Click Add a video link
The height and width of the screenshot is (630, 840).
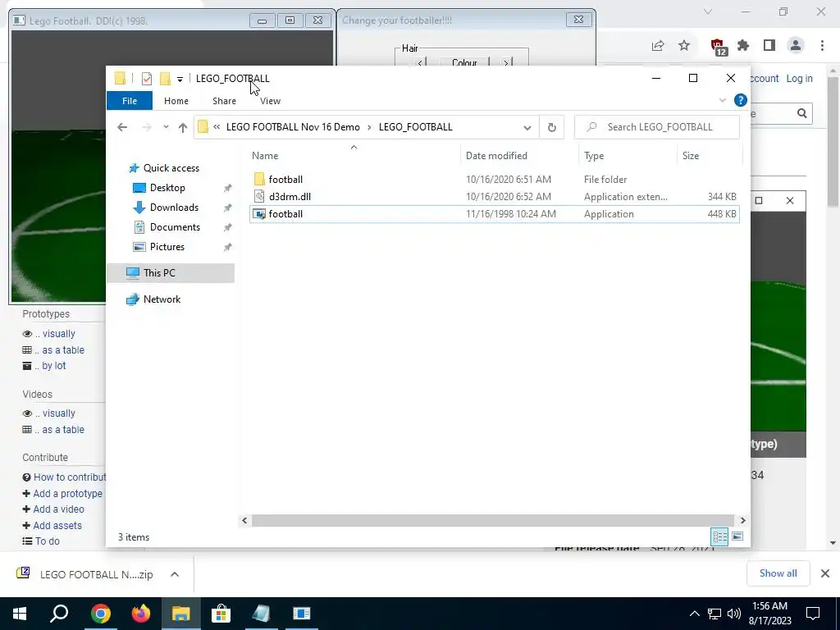[58, 509]
